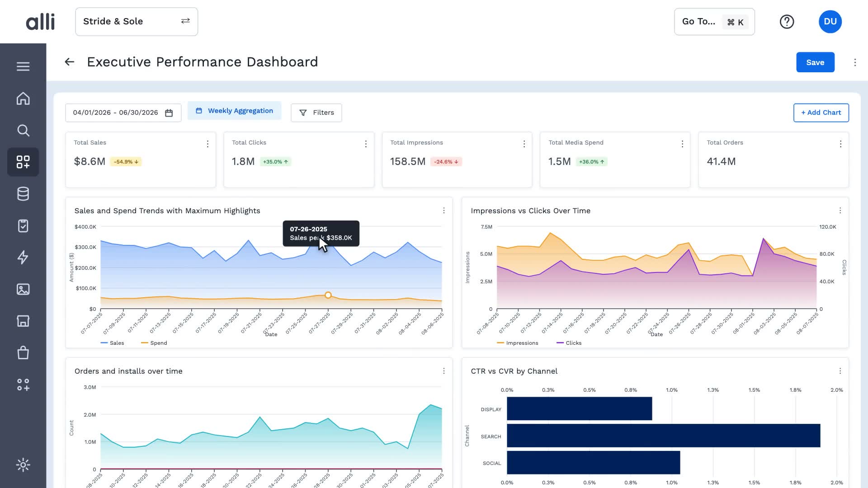Click the -54.9% Total Sales badge
Screen dimensions: 868x488
[126, 162]
